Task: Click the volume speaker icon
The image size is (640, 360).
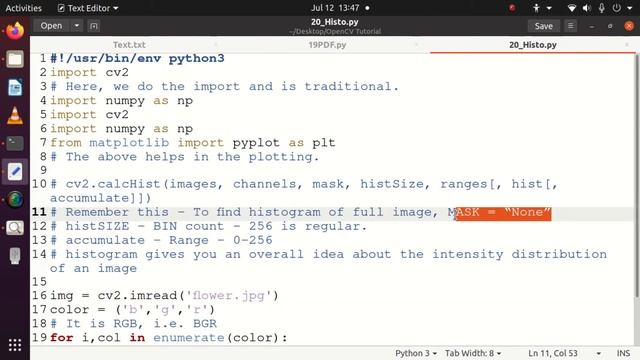Action: 587,8
